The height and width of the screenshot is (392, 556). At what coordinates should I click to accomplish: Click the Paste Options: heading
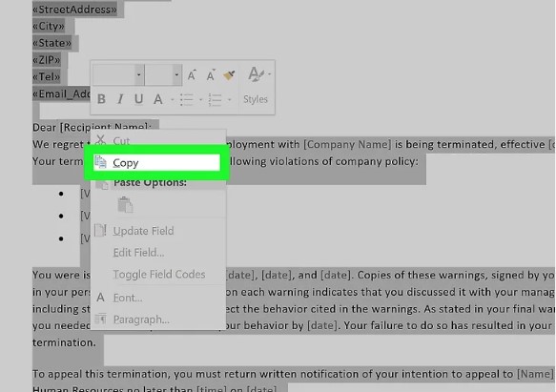coord(150,182)
